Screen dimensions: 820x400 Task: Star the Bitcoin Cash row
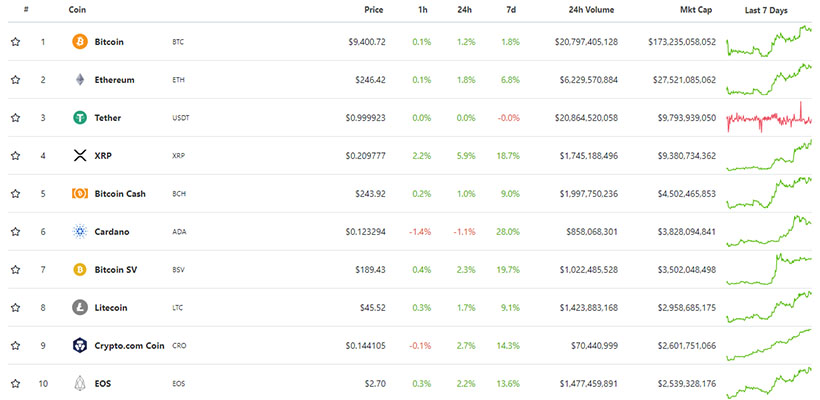(x=15, y=193)
